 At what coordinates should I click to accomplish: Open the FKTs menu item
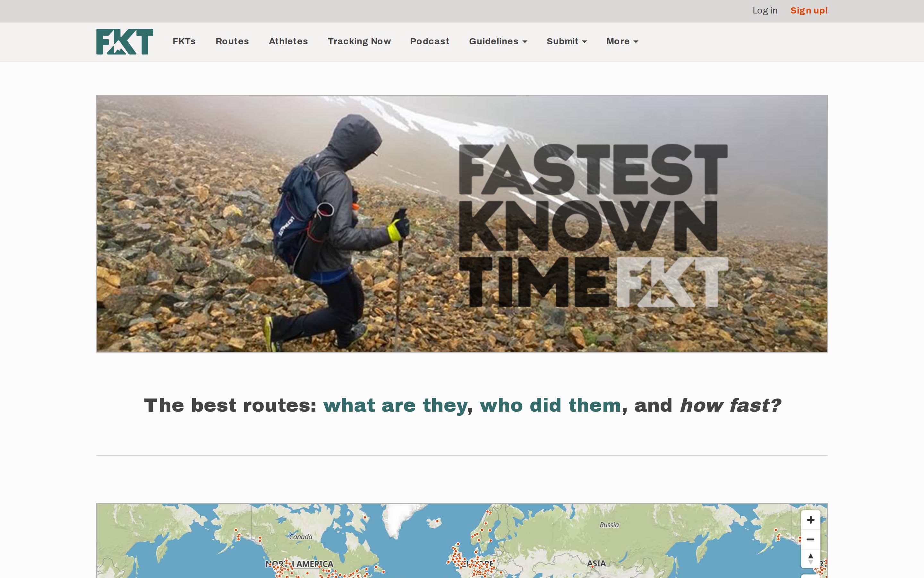tap(184, 41)
